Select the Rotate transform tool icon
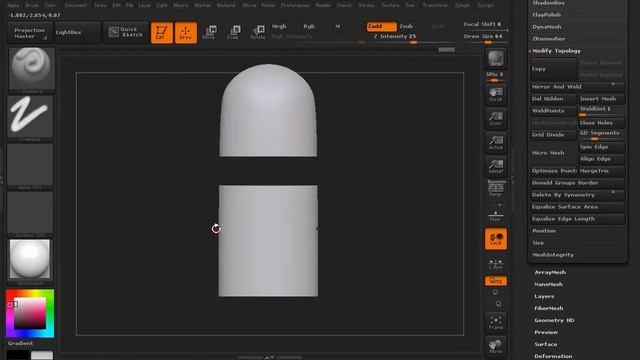Viewport: 640px width, 360px height. pyautogui.click(x=258, y=32)
